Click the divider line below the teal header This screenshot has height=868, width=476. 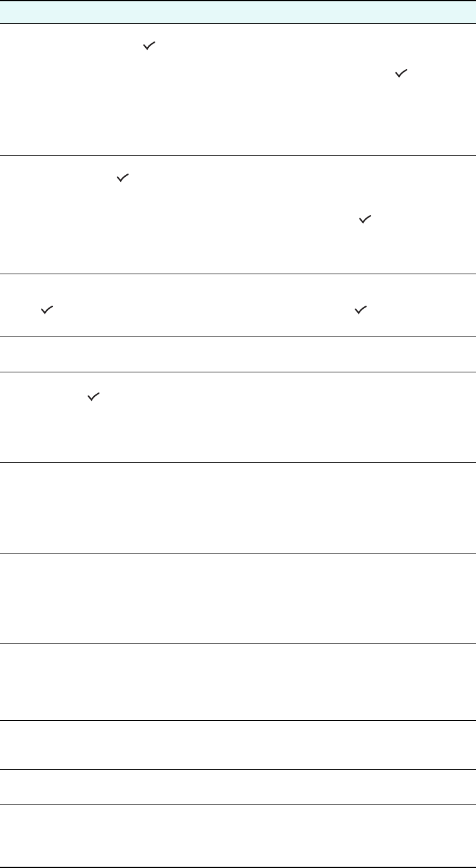[x=238, y=24]
